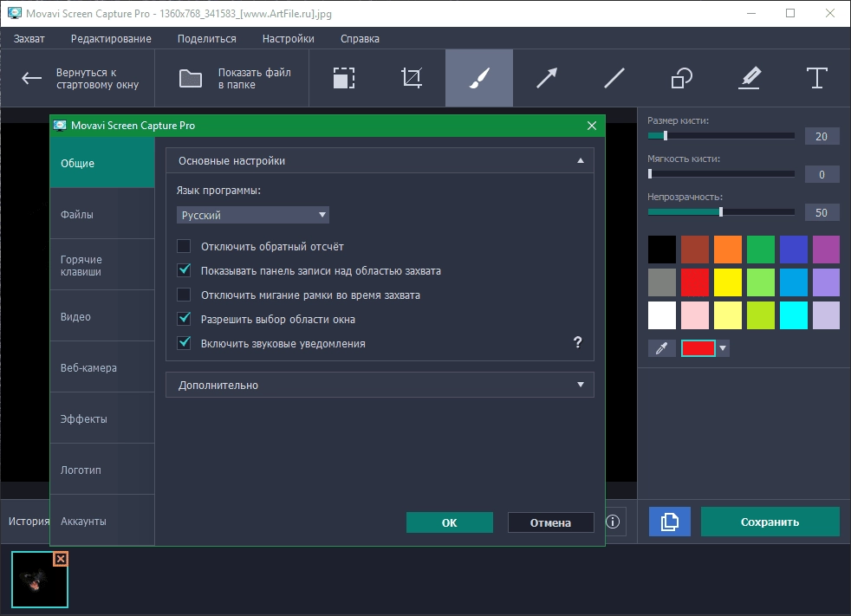Pick a color with the eyedropper tool
Screen dimensions: 851x616
[x=661, y=348]
